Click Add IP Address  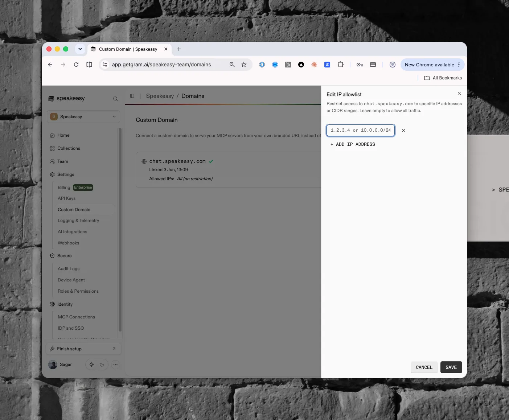click(x=353, y=144)
